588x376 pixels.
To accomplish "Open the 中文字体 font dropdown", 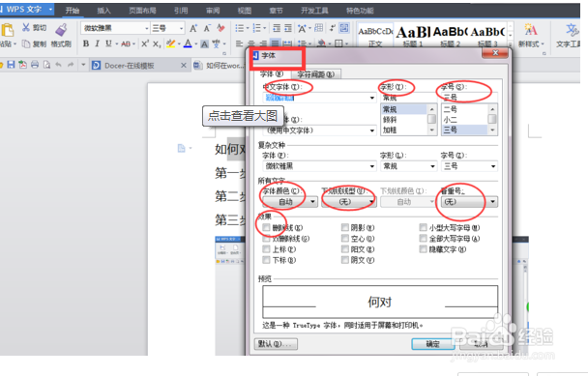I will coord(371,98).
